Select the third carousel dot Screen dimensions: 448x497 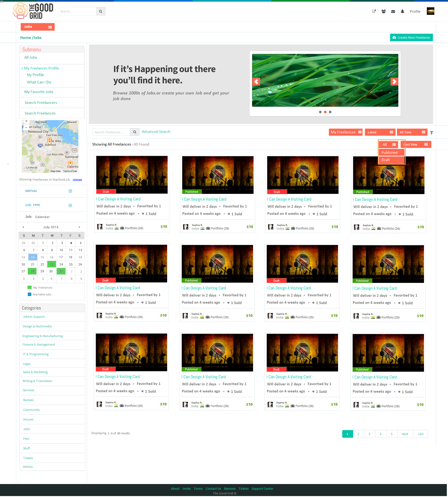[330, 112]
